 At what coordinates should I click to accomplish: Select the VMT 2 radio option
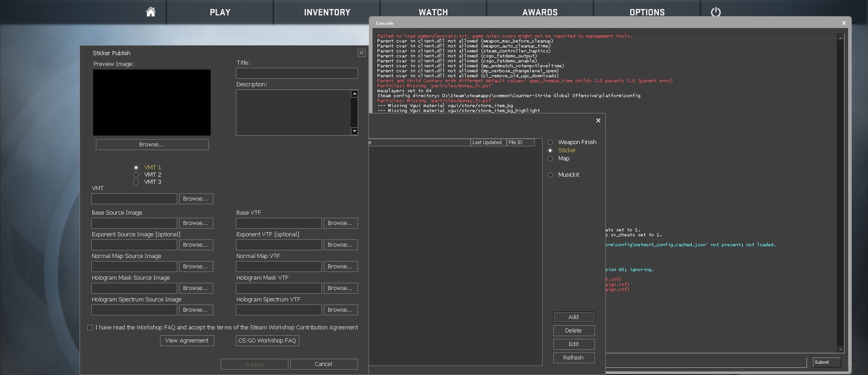point(136,175)
